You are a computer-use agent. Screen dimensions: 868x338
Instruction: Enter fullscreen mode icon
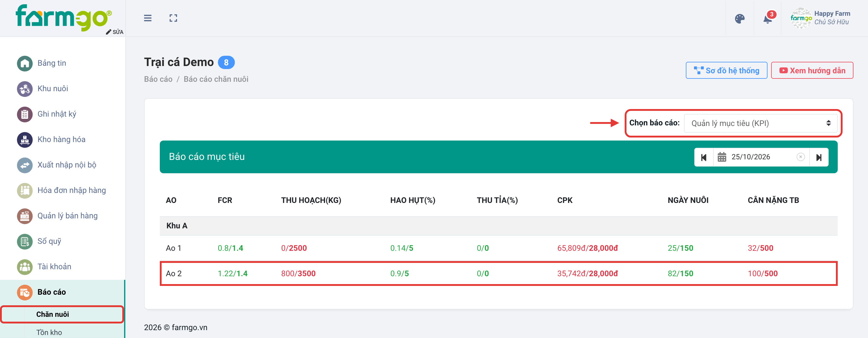coord(173,18)
